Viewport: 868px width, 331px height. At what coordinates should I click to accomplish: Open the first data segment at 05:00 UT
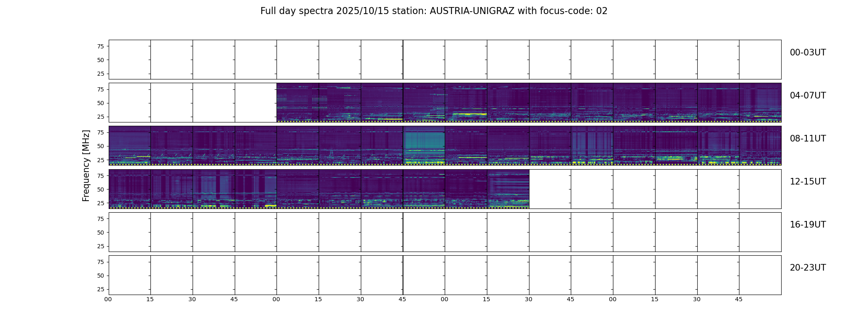(x=298, y=103)
